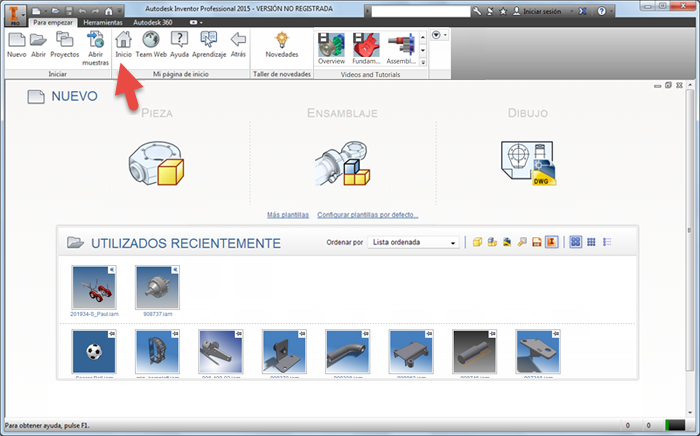The width and height of the screenshot is (700, 436).
Task: Open a file with the Abrir ribbon icon
Action: point(38,45)
